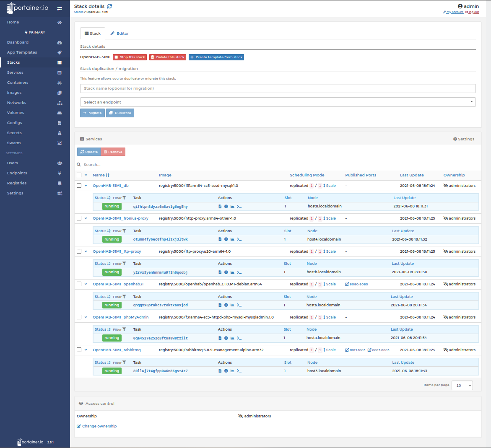Check the OpenHAB-31M1_fronius-proxy checkbox
This screenshot has height=448, width=491.
click(x=79, y=218)
